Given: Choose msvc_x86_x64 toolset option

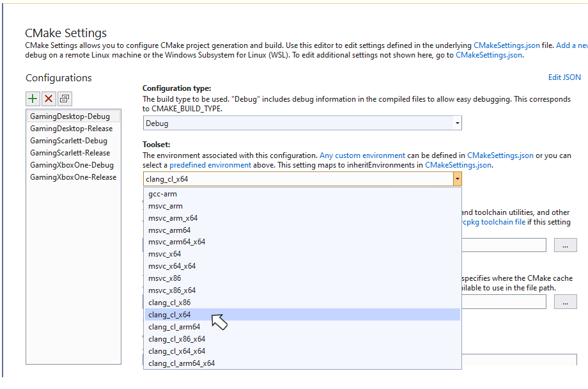Looking at the screenshot, I should (302, 290).
